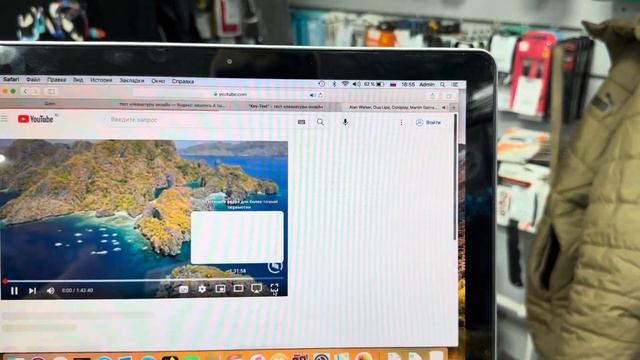Switch to the Яндекс keyboard test tab
This screenshot has width=640, height=360.
(171, 105)
